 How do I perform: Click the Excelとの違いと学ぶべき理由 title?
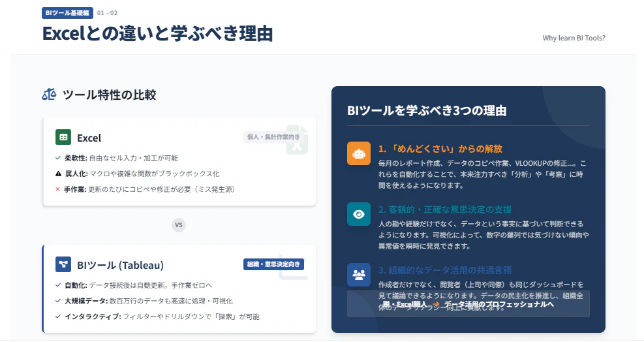(x=158, y=33)
